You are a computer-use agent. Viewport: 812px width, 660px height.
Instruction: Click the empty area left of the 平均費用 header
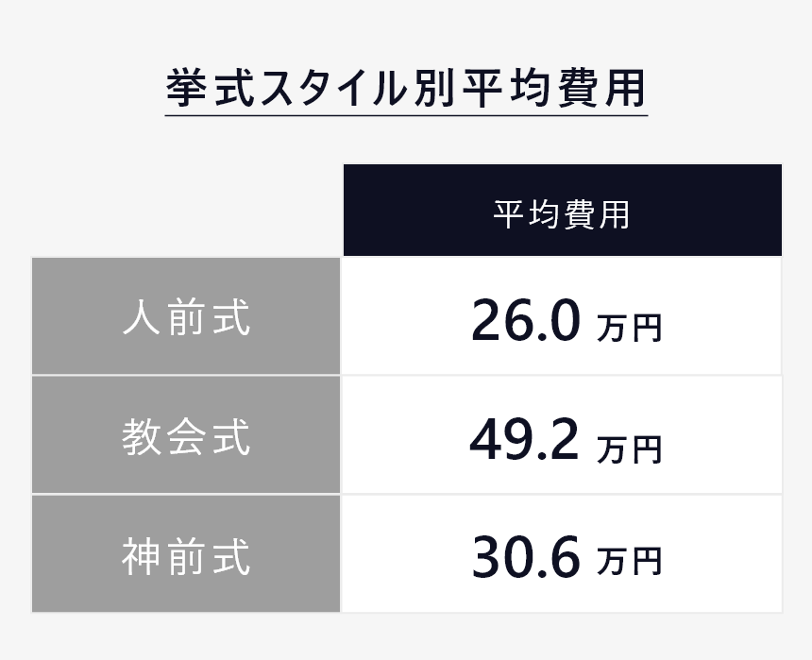point(186,211)
